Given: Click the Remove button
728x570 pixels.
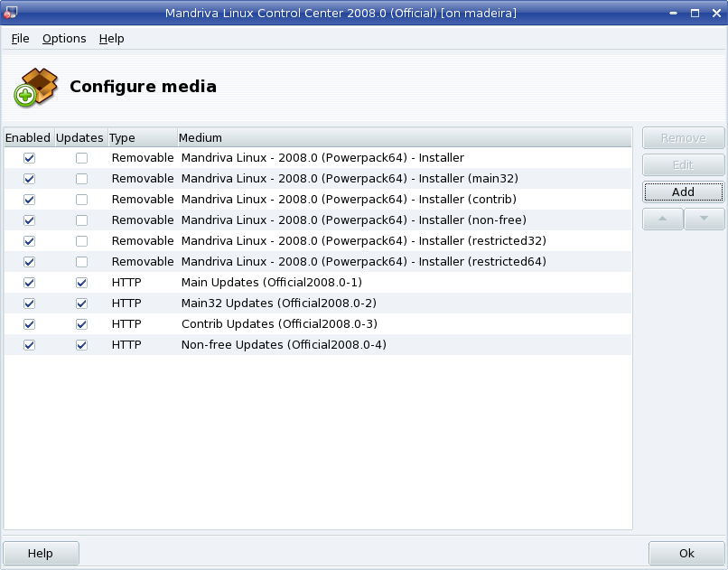Looking at the screenshot, I should (x=684, y=138).
